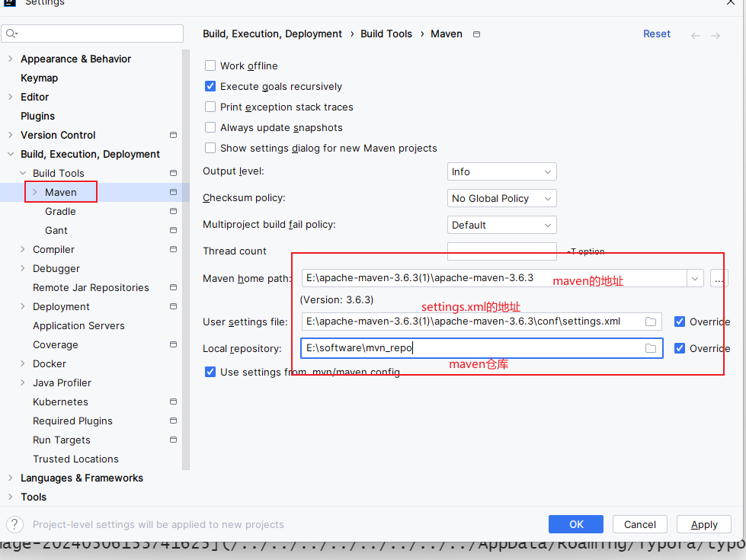Select Gant under Build Tools
The width and height of the screenshot is (746, 560).
coord(56,230)
